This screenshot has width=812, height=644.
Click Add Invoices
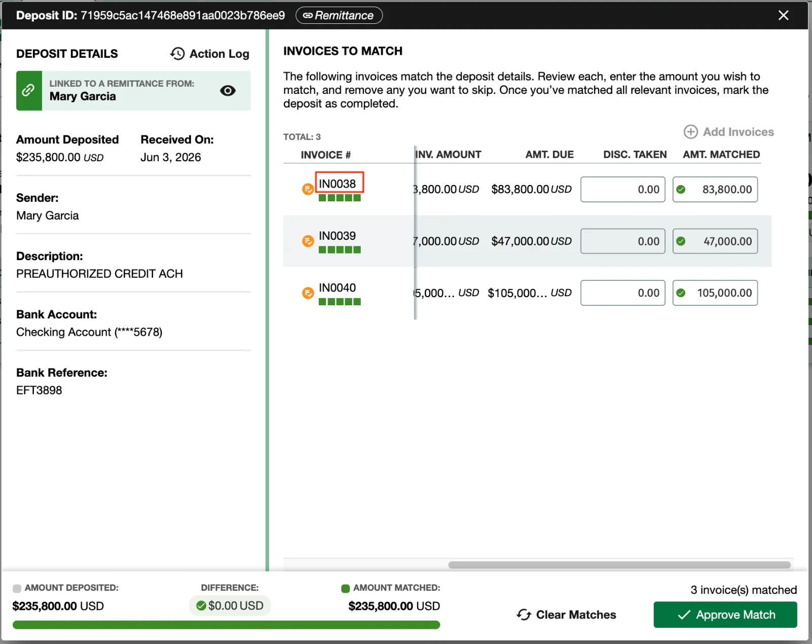[x=729, y=132]
